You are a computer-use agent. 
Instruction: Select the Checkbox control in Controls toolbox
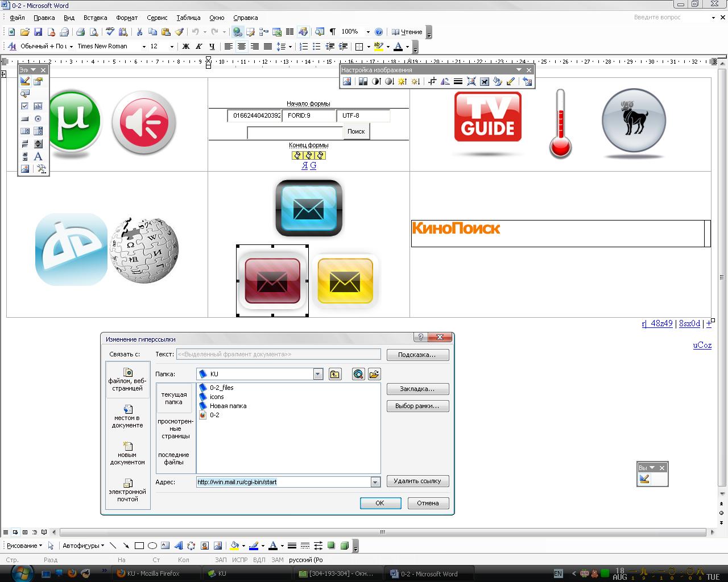click(24, 106)
